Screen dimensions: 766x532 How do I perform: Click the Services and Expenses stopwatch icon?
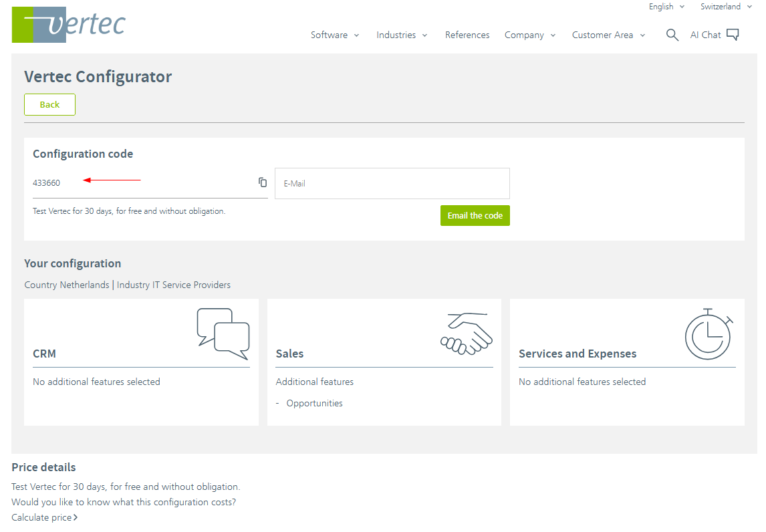709,334
